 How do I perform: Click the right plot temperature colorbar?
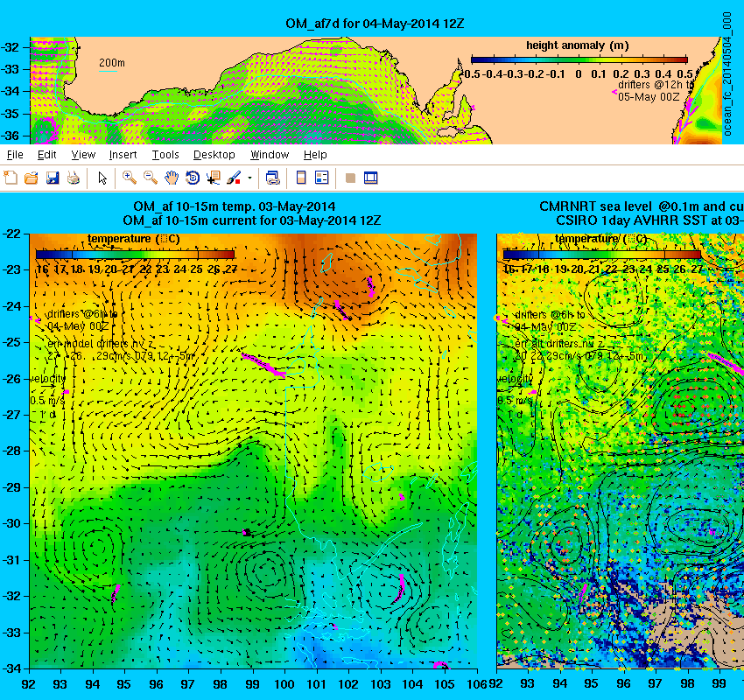[x=601, y=255]
